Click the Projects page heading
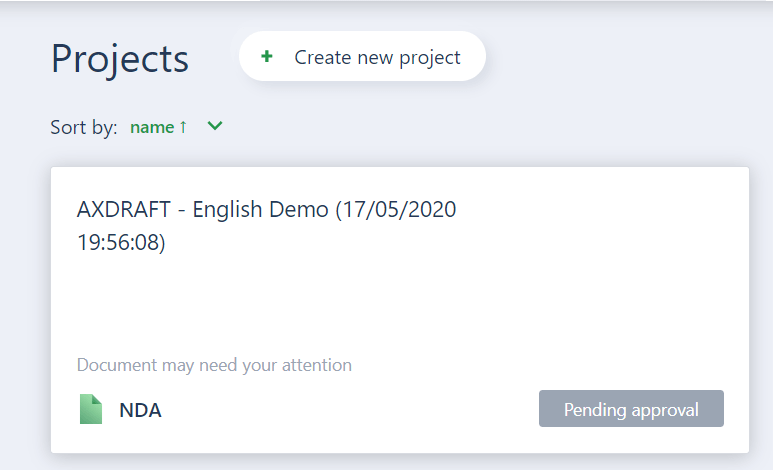 pos(120,59)
